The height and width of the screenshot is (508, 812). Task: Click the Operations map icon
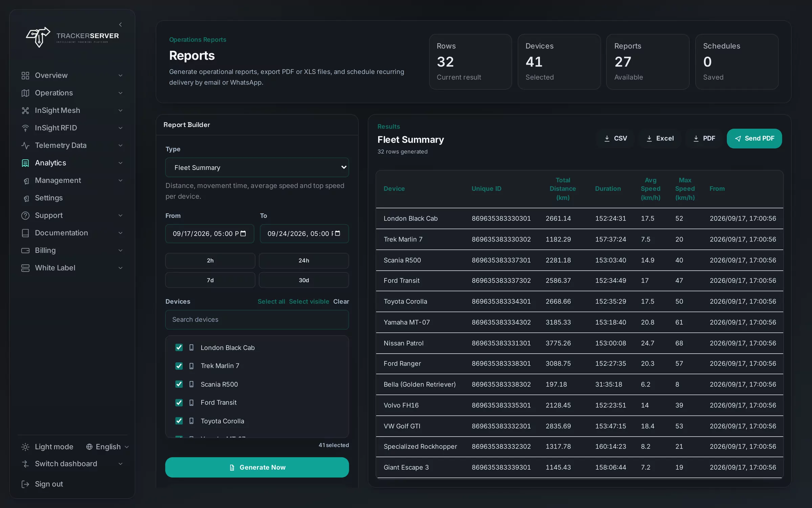(x=25, y=93)
